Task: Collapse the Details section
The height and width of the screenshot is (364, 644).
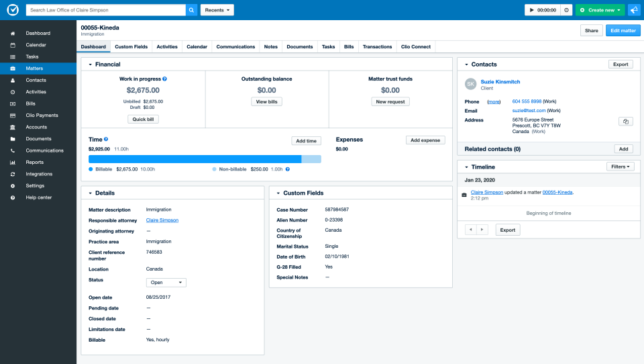Action: 91,193
